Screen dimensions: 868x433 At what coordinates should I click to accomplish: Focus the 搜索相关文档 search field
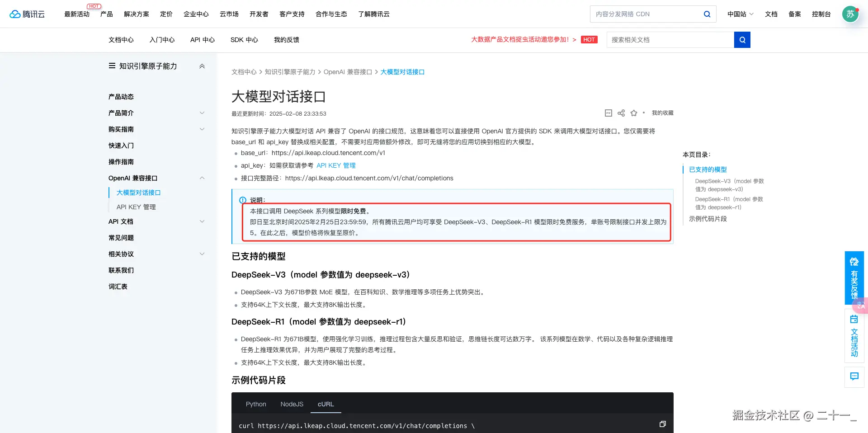point(670,40)
